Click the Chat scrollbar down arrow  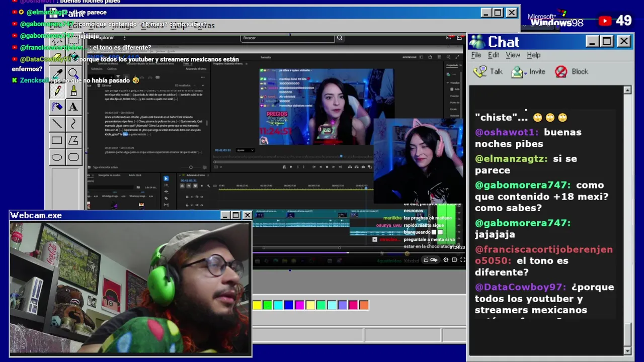click(x=627, y=350)
